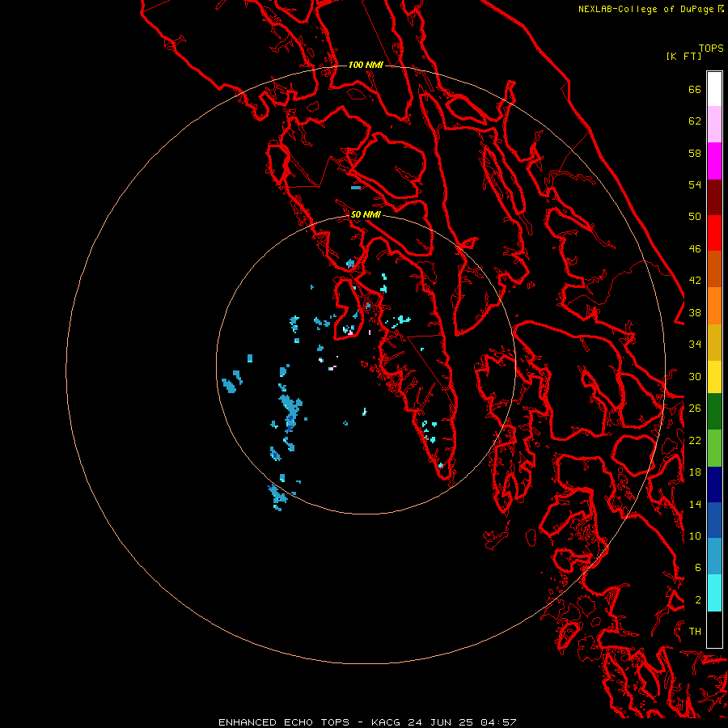Click the legend value 46
The width and height of the screenshot is (728, 728).
[x=695, y=249]
